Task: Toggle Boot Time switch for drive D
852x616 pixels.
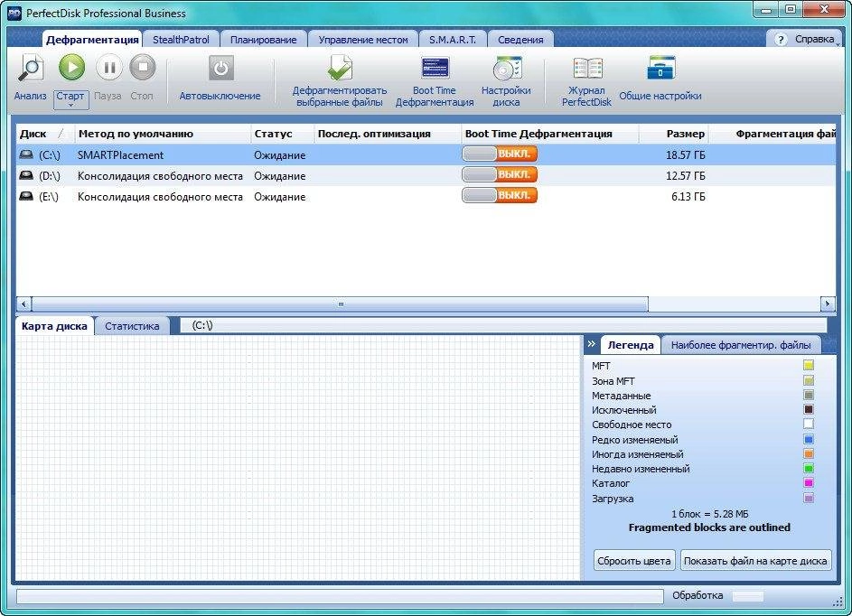Action: click(500, 174)
